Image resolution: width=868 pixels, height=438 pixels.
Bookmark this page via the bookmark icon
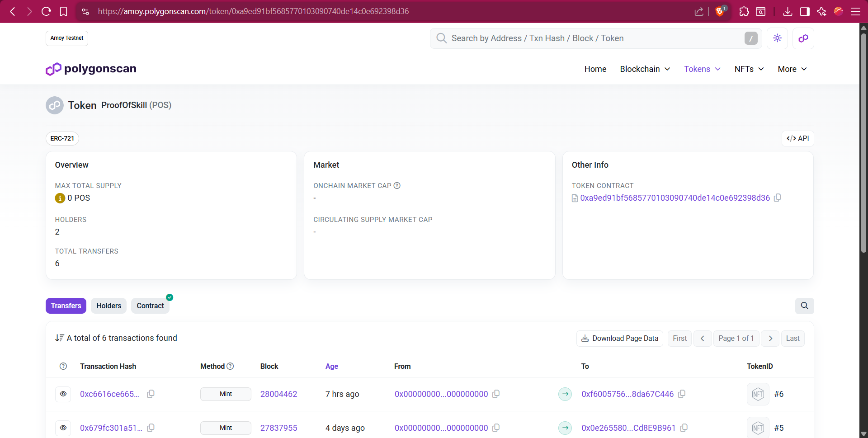click(x=64, y=11)
